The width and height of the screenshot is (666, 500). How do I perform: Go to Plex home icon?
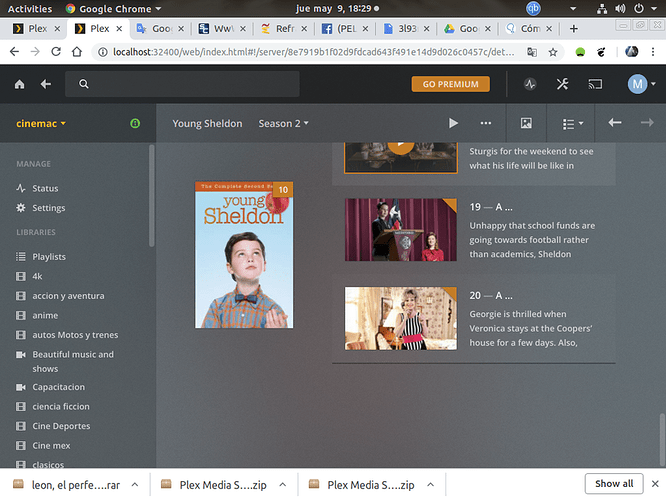[x=20, y=84]
